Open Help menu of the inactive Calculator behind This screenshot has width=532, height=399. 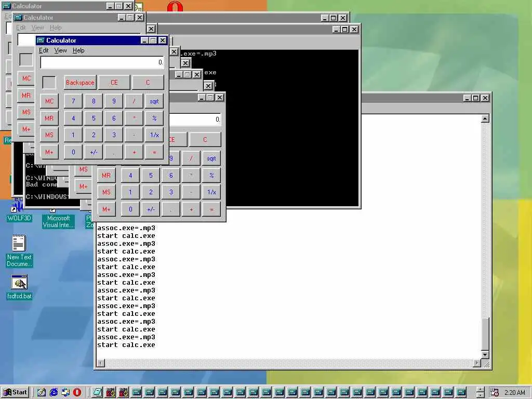click(56, 28)
